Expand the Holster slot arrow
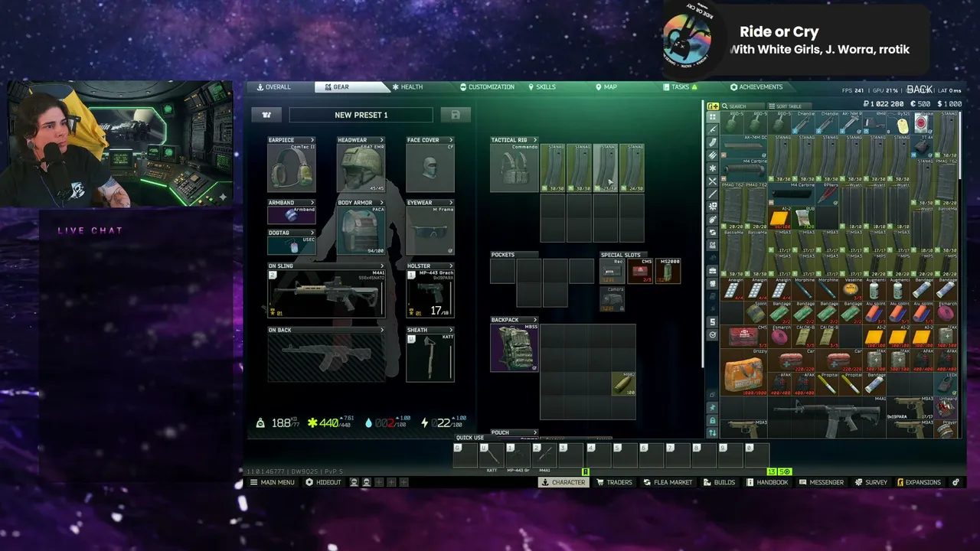 pyautogui.click(x=451, y=266)
